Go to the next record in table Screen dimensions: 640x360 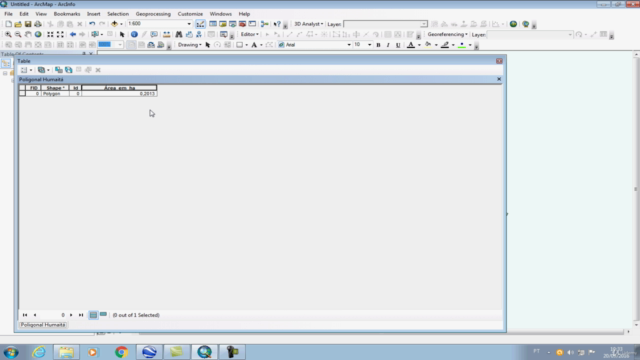[71, 315]
